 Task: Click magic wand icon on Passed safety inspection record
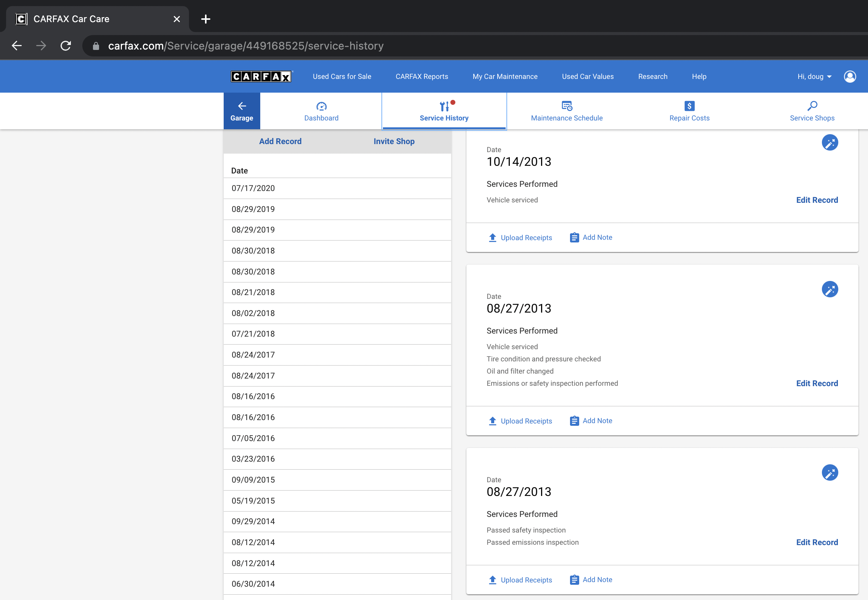tap(830, 473)
